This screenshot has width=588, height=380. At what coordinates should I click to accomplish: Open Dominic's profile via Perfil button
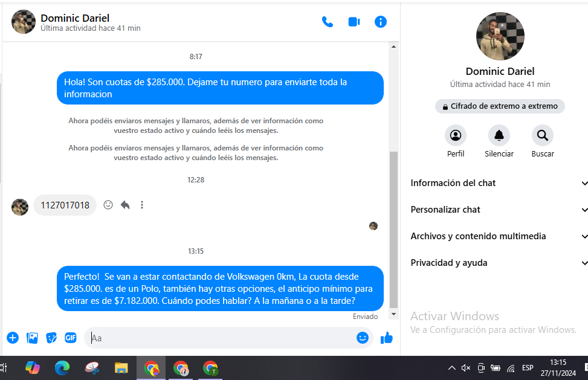(x=456, y=136)
